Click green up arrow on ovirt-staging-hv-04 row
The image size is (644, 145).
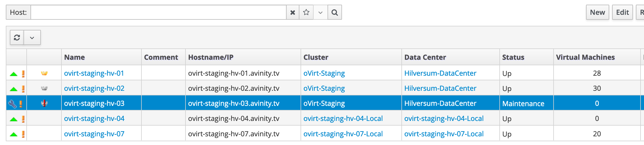pos(14,119)
